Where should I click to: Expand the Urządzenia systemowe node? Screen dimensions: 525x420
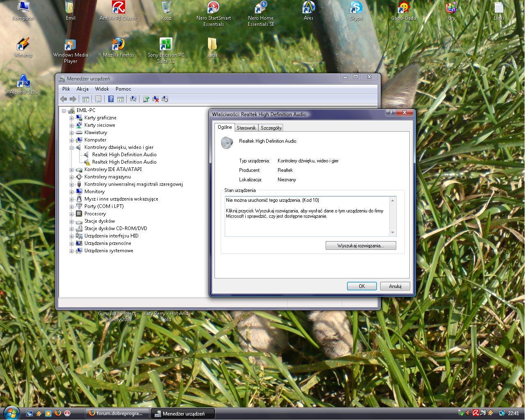coord(71,251)
